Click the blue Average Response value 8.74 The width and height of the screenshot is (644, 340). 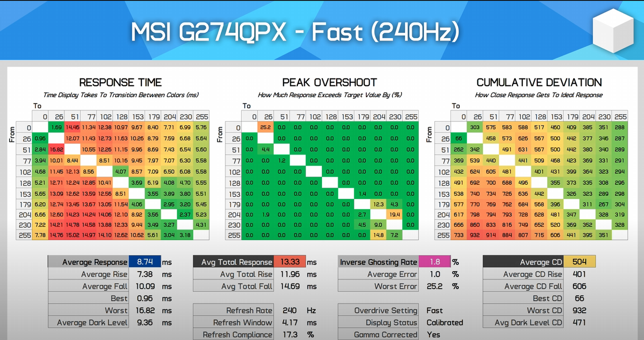[145, 262]
